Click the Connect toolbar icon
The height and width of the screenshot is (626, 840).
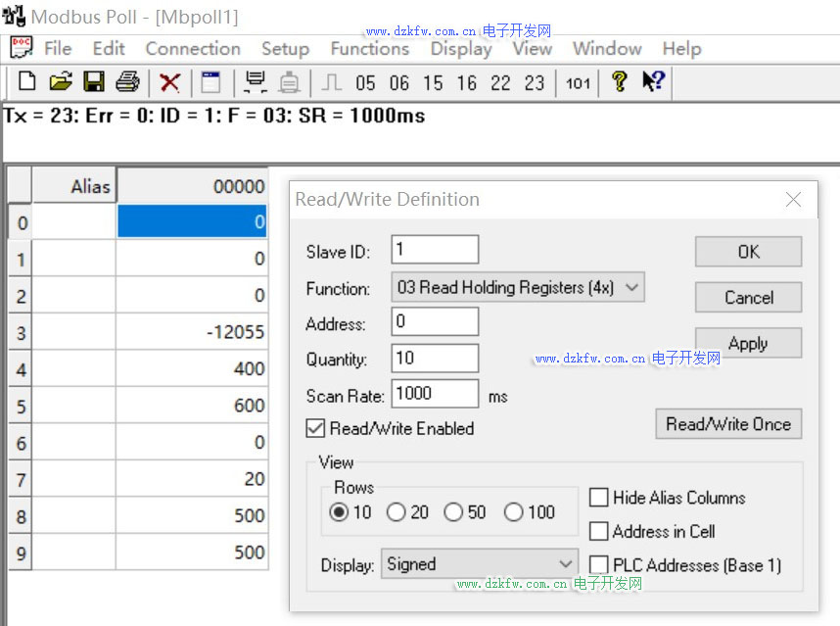(x=256, y=82)
